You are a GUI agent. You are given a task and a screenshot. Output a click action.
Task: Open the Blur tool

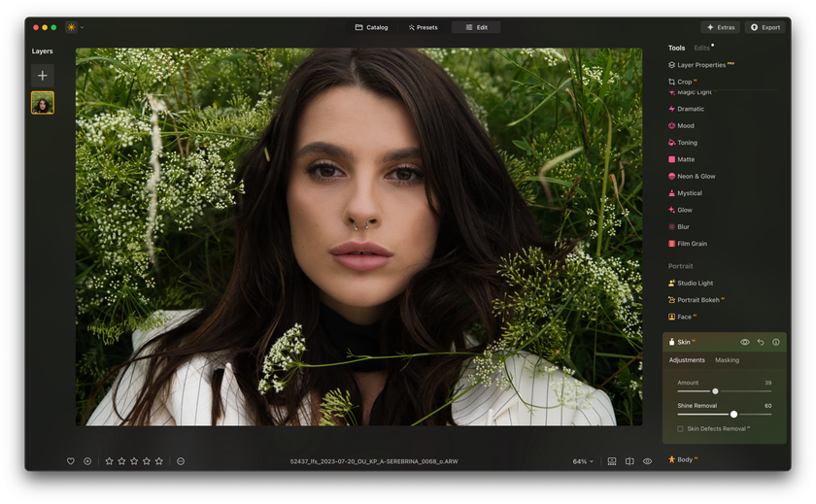(x=679, y=227)
